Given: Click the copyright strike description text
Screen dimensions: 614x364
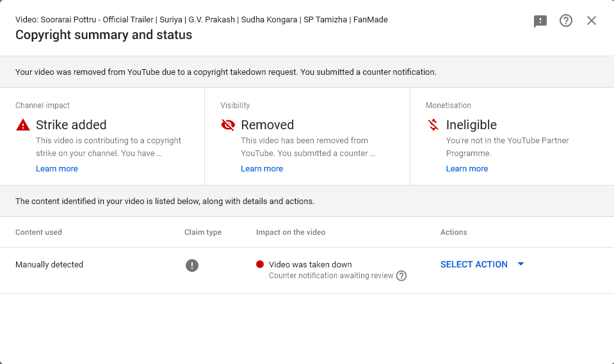Looking at the screenshot, I should tap(108, 146).
